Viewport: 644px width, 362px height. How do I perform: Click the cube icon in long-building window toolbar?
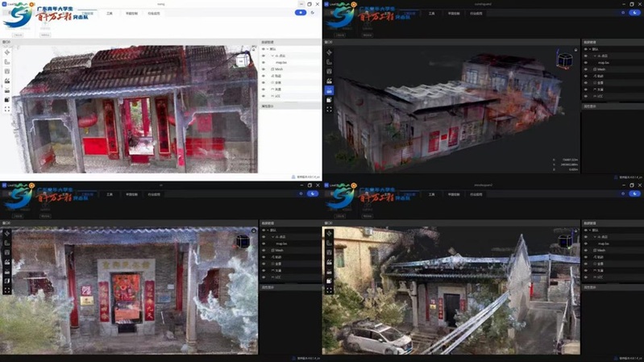[x=329, y=100]
